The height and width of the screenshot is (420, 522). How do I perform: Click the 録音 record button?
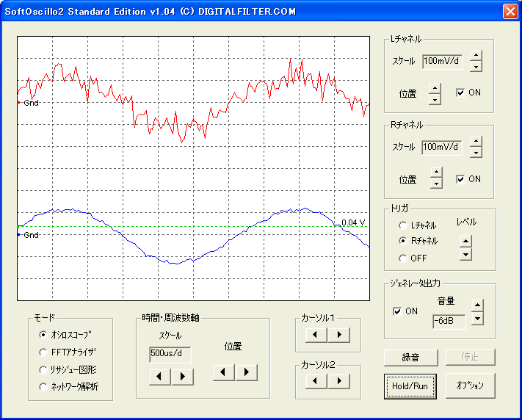410,358
